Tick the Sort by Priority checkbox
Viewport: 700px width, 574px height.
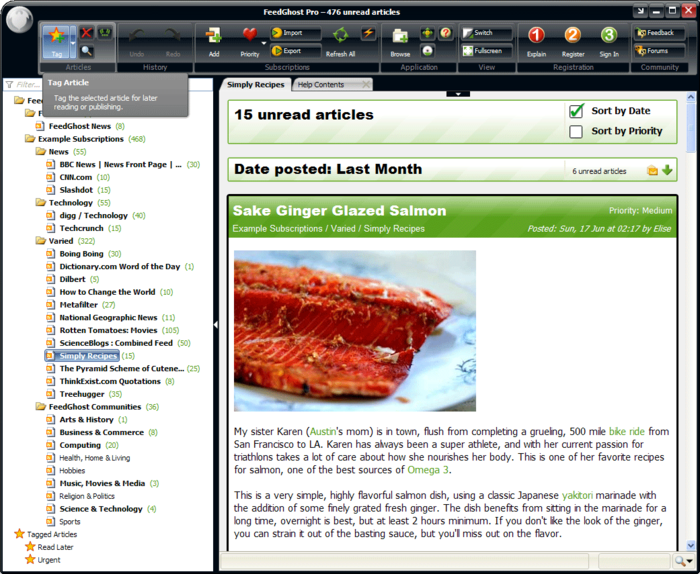tap(576, 131)
